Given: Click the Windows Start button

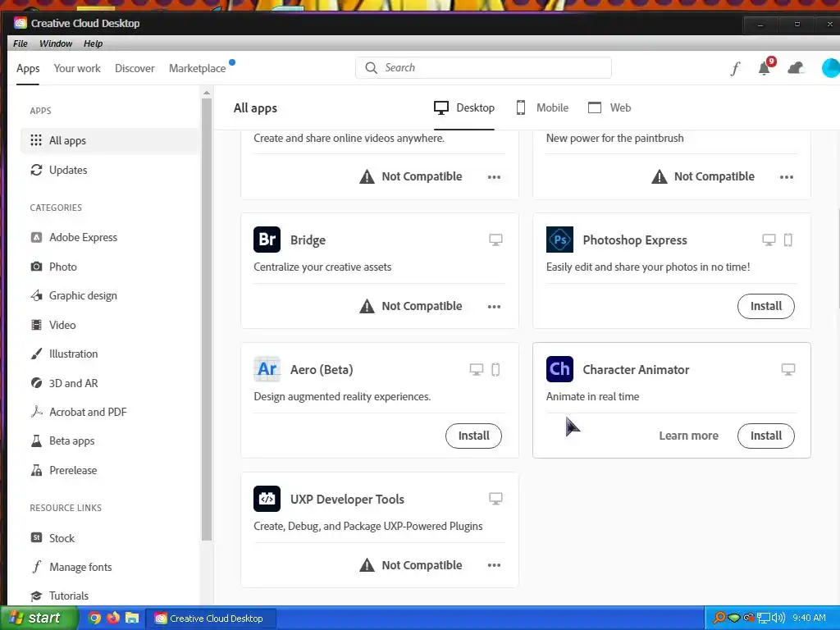Looking at the screenshot, I should click(39, 619).
